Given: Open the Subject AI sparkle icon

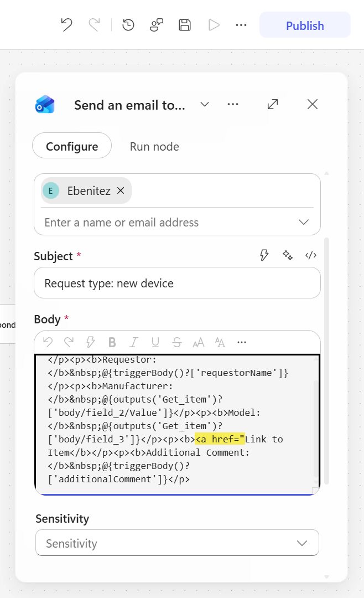Looking at the screenshot, I should [288, 255].
